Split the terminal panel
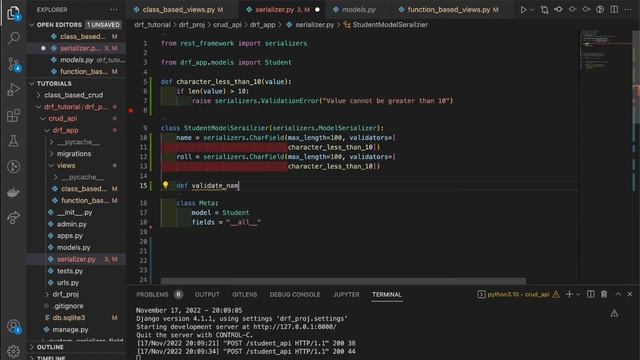The image size is (640, 360). [591, 294]
